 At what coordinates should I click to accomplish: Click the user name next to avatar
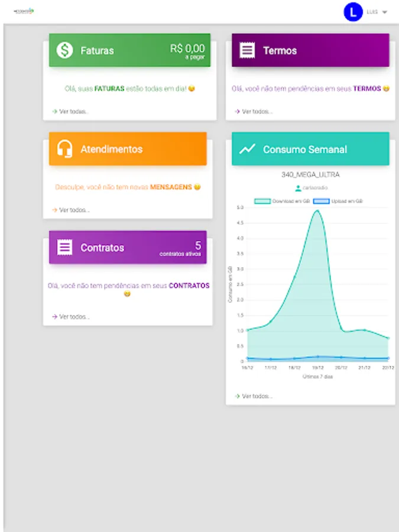372,12
